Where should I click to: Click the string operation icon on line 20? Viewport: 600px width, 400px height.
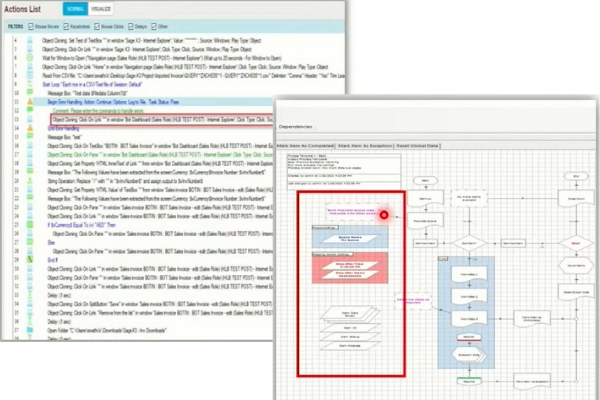[30, 181]
